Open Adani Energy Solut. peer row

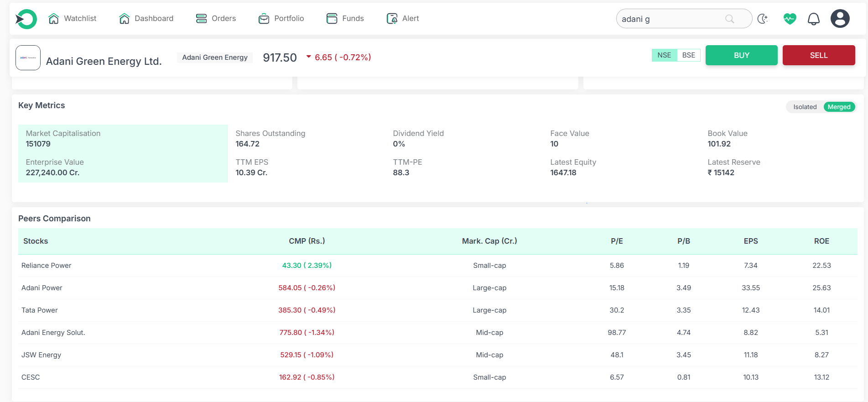tap(438, 333)
